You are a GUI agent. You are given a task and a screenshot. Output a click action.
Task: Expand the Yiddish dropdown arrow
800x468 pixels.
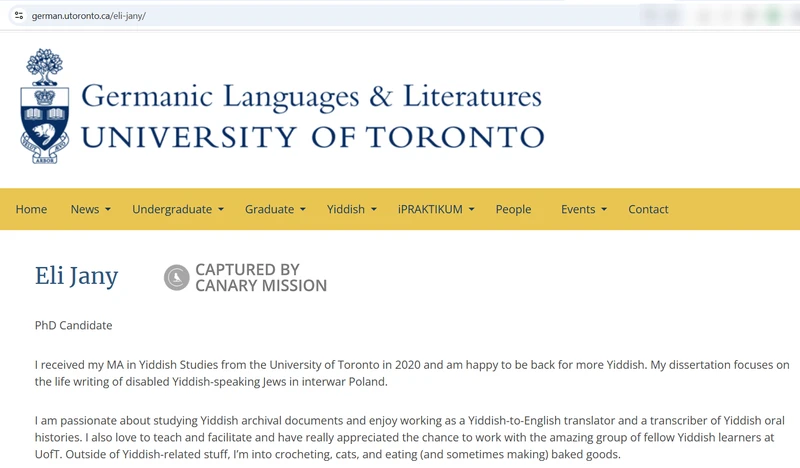[x=373, y=209]
